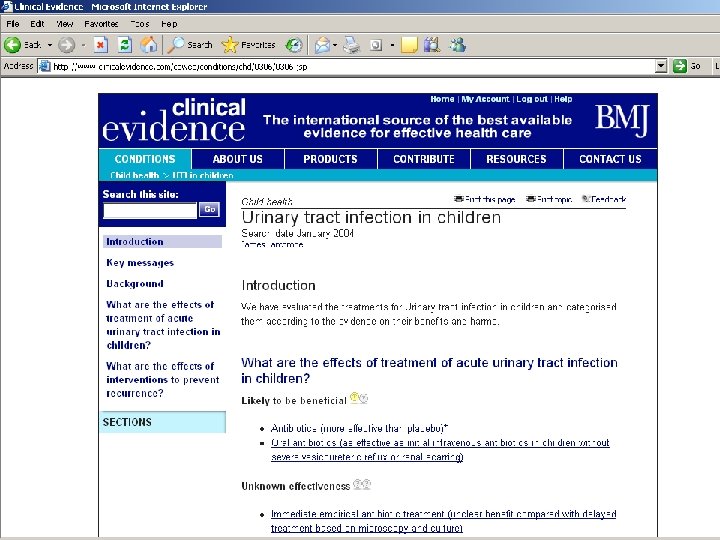Screen dimensions: 720x540
Task: Click the Search this site input field
Action: [x=150, y=211]
